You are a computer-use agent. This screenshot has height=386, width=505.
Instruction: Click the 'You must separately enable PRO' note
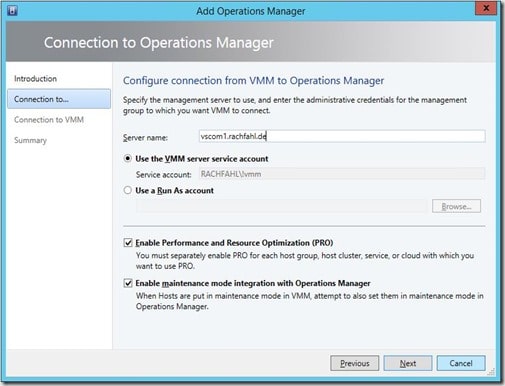[x=305, y=261]
